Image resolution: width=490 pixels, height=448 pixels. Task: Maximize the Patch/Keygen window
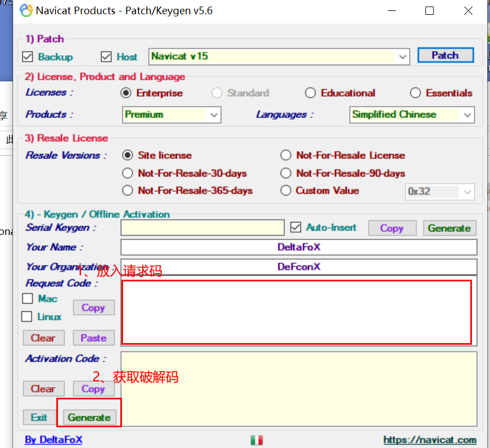tap(430, 10)
